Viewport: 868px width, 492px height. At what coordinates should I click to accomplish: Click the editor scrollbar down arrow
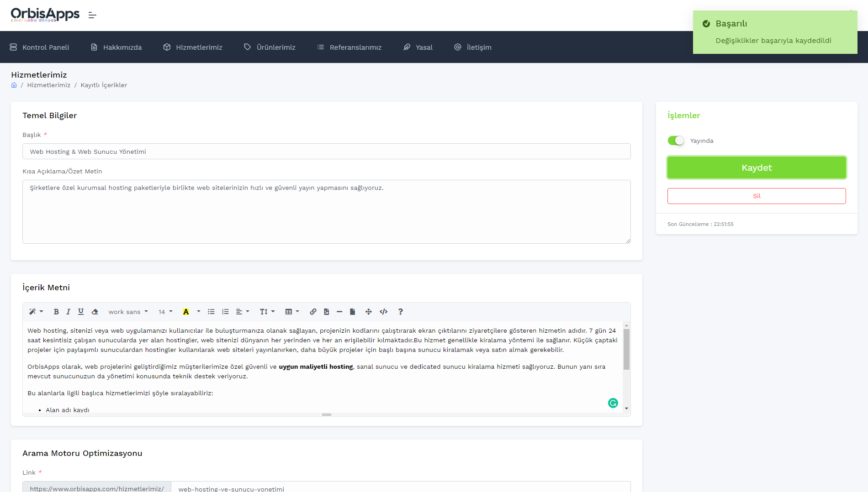[x=626, y=409]
